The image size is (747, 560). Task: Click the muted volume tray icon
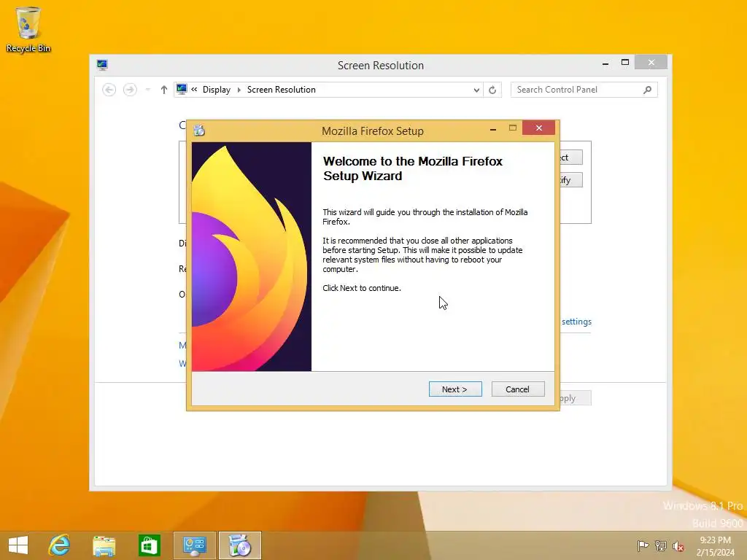click(678, 546)
